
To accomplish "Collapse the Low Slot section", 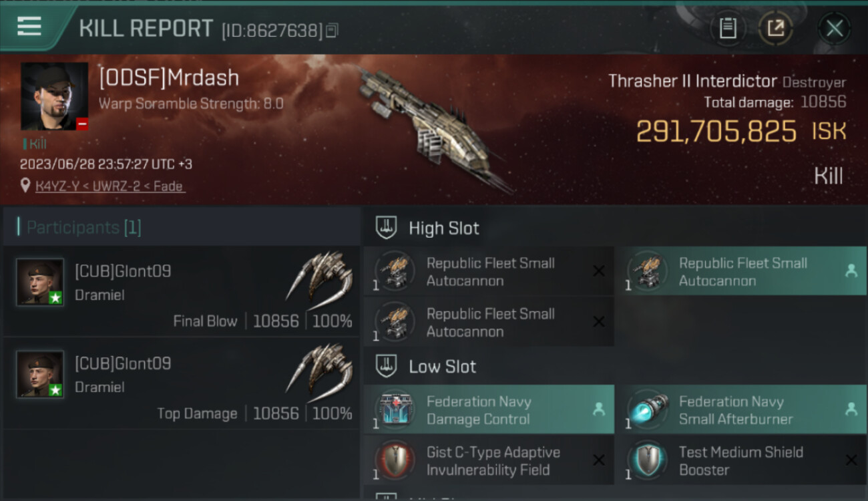I will [x=386, y=366].
